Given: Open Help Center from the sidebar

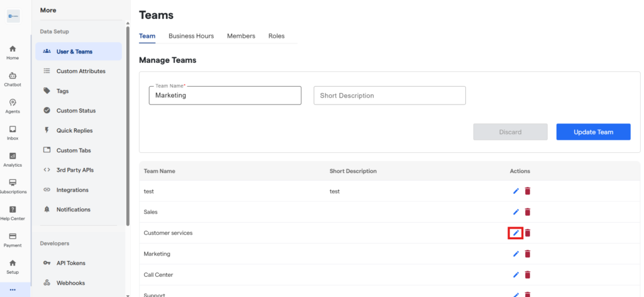Looking at the screenshot, I should pos(13,213).
